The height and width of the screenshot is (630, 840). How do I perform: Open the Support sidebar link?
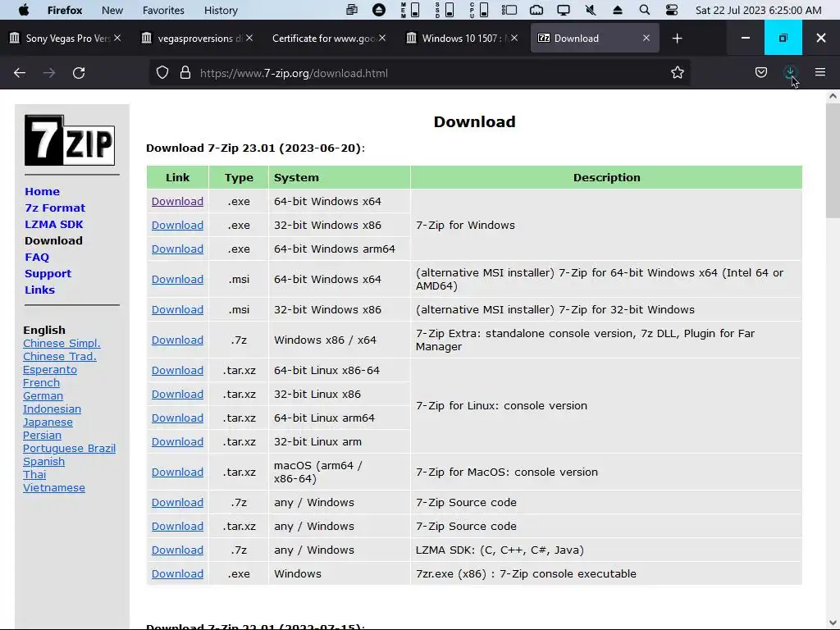[48, 273]
